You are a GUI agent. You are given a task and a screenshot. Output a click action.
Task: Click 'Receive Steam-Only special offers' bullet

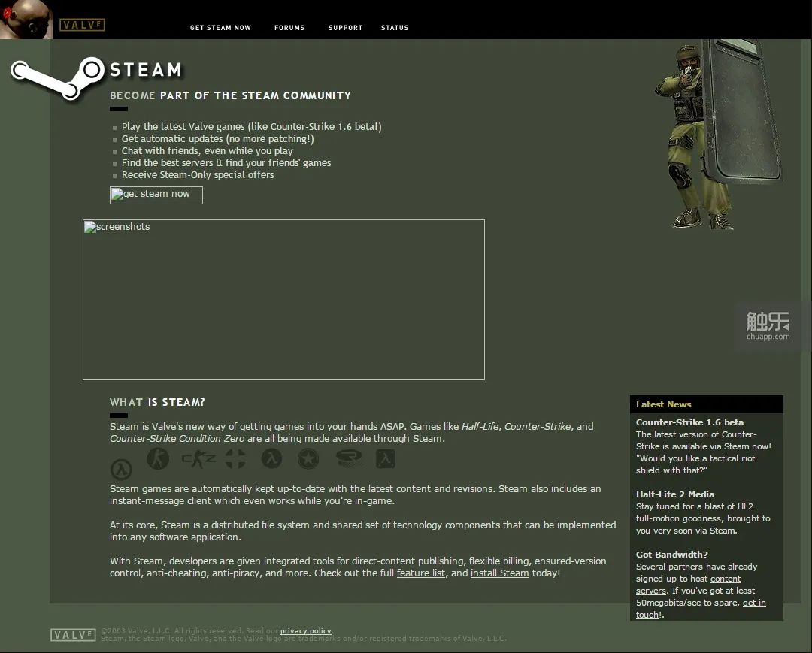198,175
